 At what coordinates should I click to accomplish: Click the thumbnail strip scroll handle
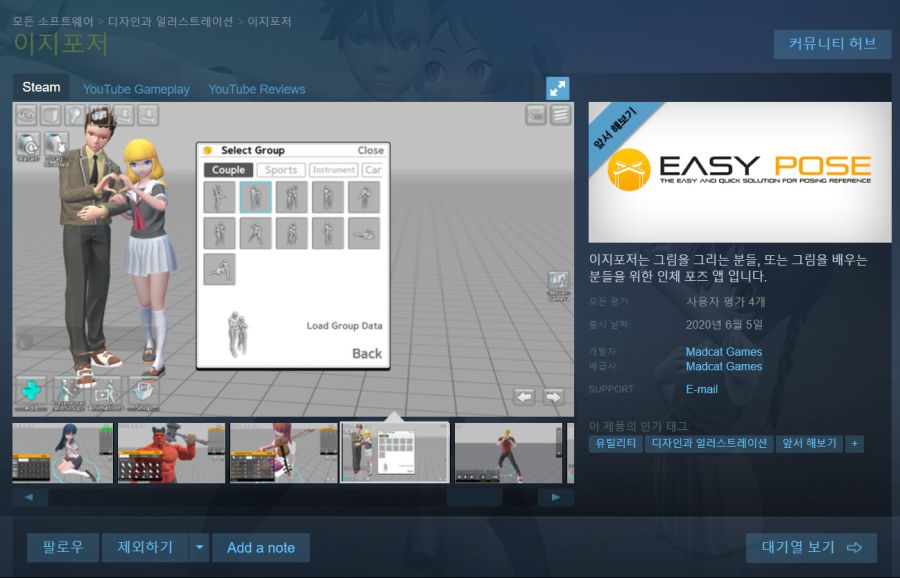[474, 497]
